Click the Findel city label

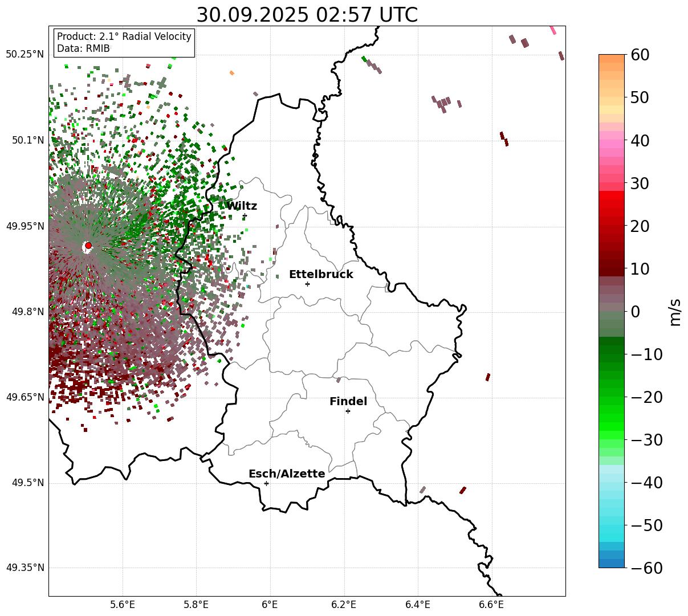coord(348,401)
